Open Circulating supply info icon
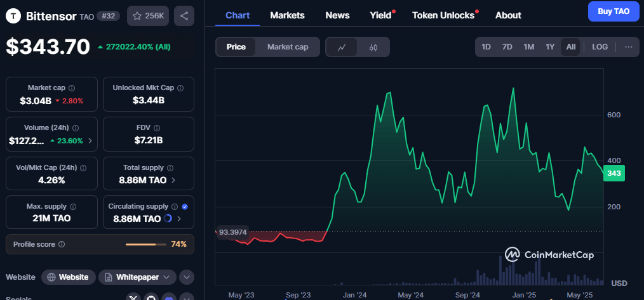This screenshot has height=300, width=644. [x=175, y=206]
